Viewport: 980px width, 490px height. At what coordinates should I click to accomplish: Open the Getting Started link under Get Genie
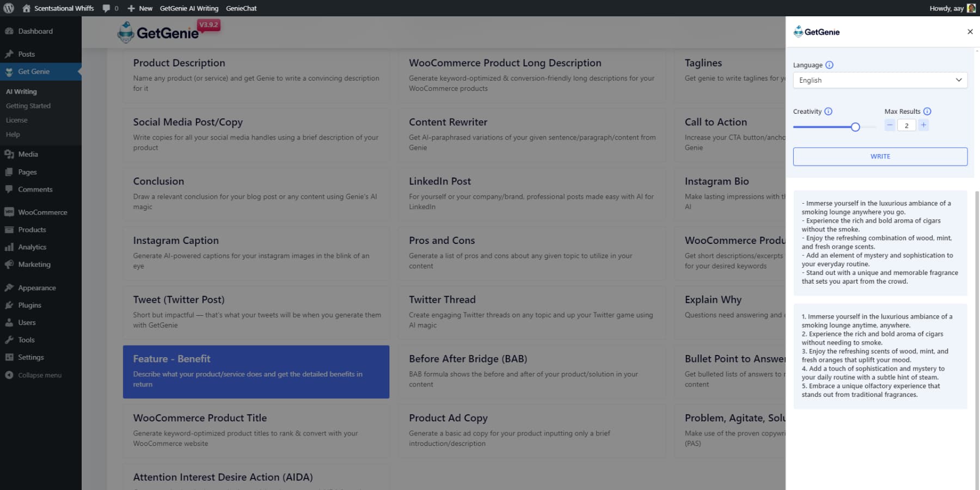28,106
